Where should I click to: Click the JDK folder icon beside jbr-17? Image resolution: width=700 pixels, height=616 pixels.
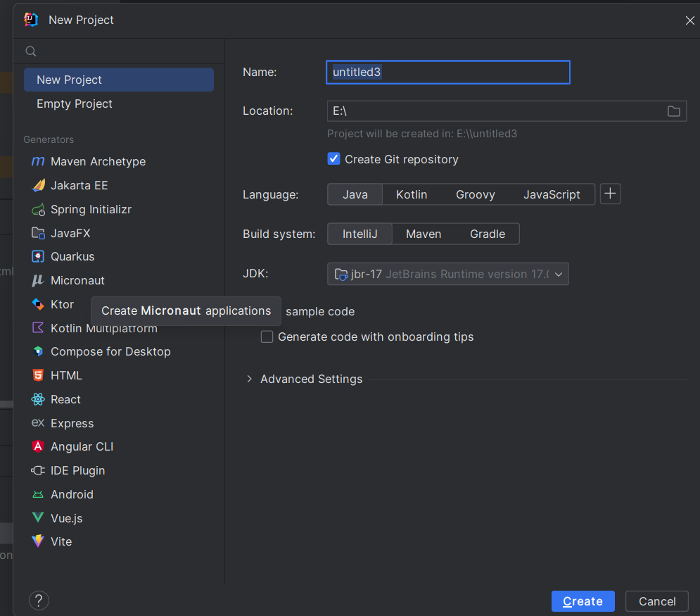[x=341, y=274]
